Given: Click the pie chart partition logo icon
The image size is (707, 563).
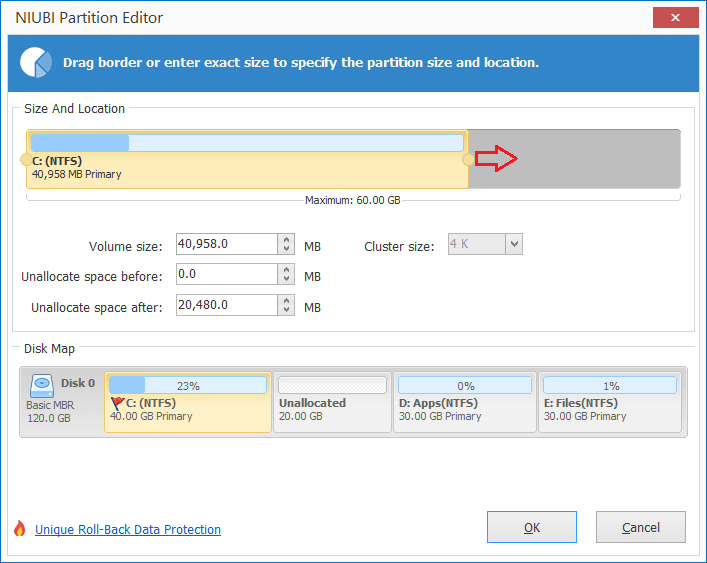Looking at the screenshot, I should [36, 62].
